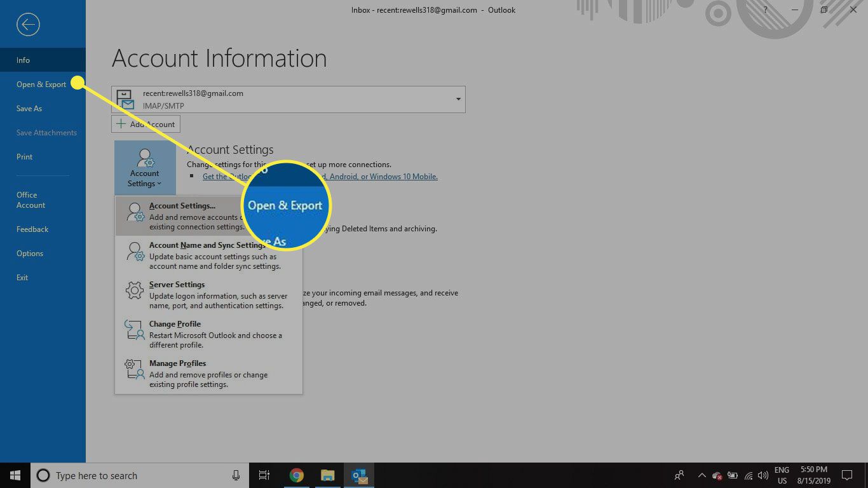Open Task View on the taskbar
This screenshot has width=868, height=488.
tap(264, 475)
